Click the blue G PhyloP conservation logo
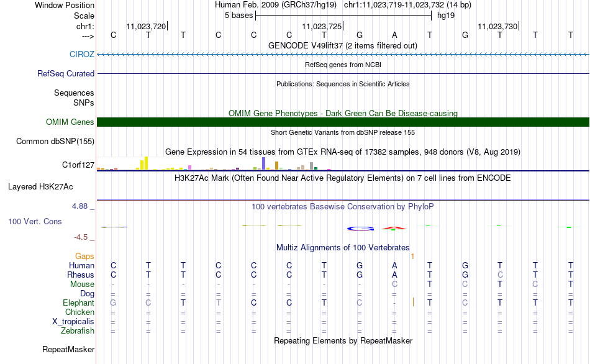590x364 pixels. 360,229
